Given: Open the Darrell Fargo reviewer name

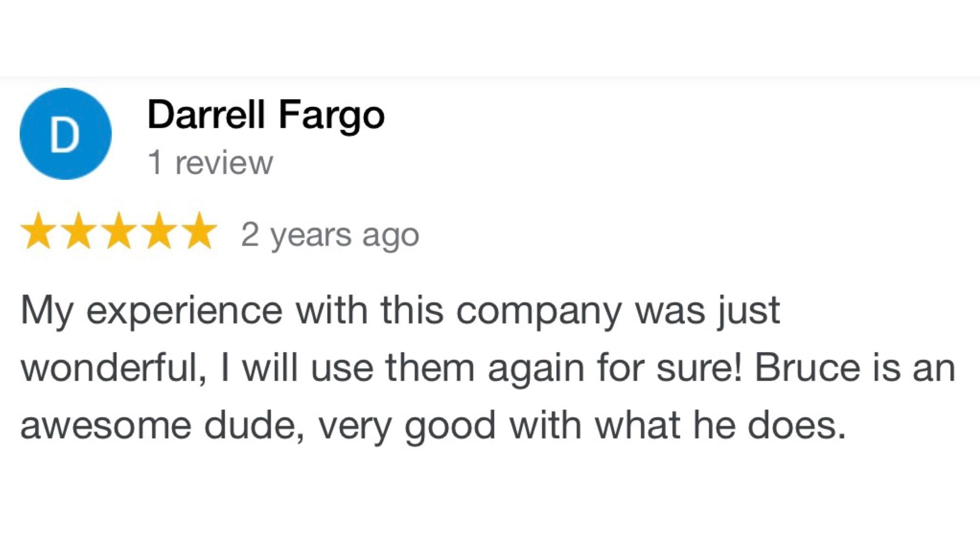Looking at the screenshot, I should 266,115.
